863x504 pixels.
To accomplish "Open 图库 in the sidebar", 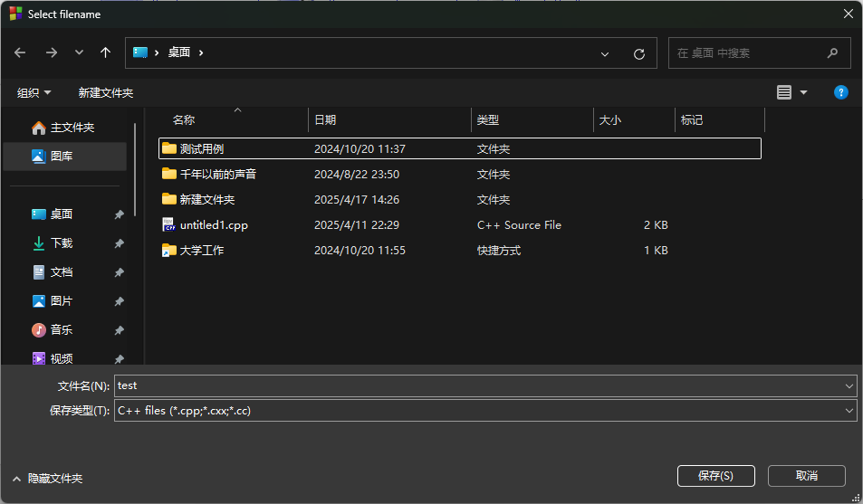I will (x=62, y=157).
